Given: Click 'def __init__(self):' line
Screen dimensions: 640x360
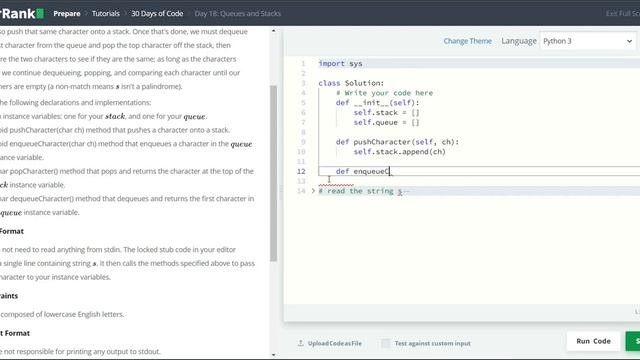Looking at the screenshot, I should pos(378,102).
